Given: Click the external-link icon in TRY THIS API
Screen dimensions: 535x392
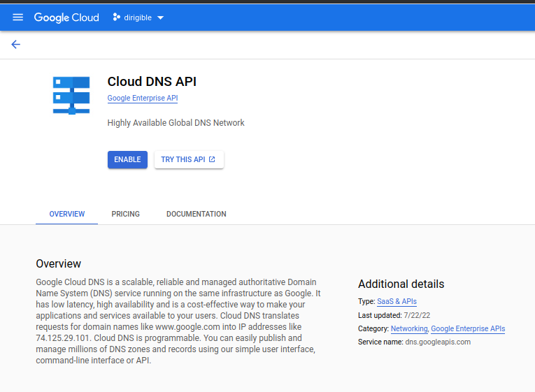Looking at the screenshot, I should [212, 160].
